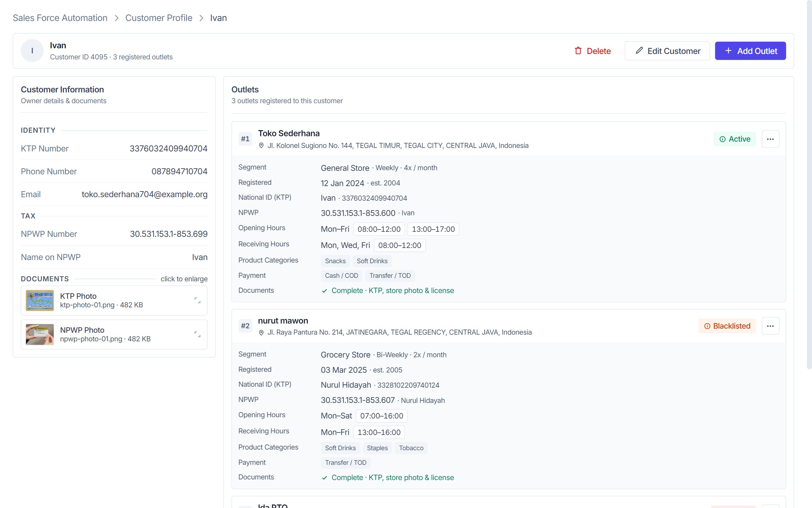This screenshot has width=812, height=508.
Task: Open the KTP Photo thumbnail
Action: pyautogui.click(x=40, y=300)
